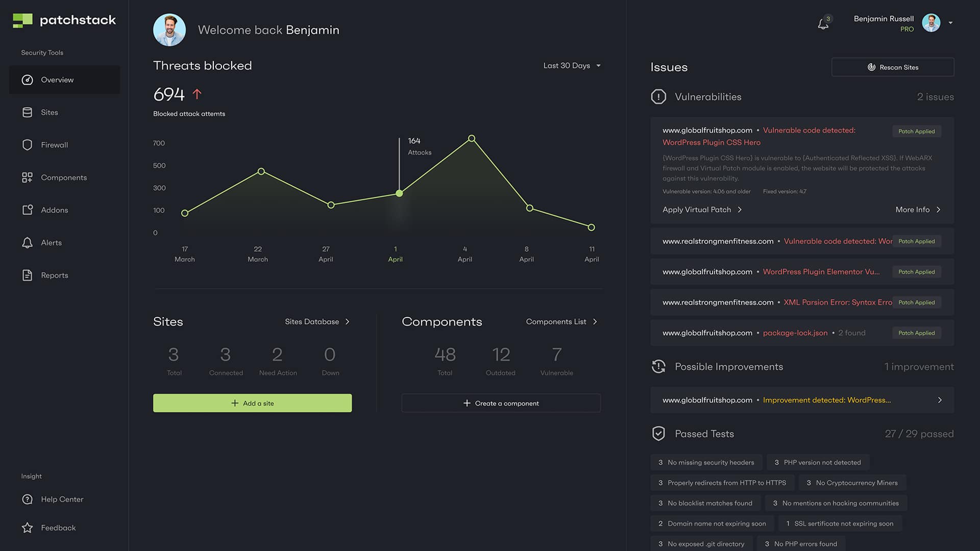980x551 pixels.
Task: Click the Sites database icon
Action: (x=28, y=112)
